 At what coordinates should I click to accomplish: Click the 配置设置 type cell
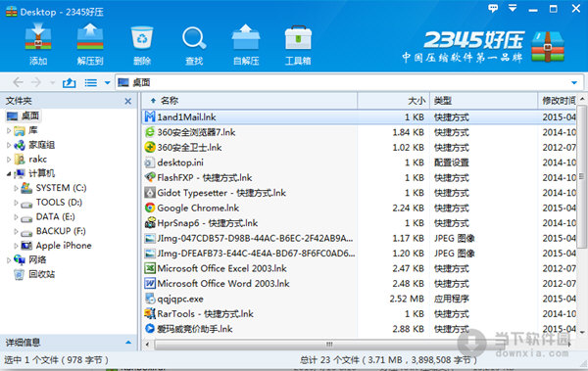coord(452,162)
